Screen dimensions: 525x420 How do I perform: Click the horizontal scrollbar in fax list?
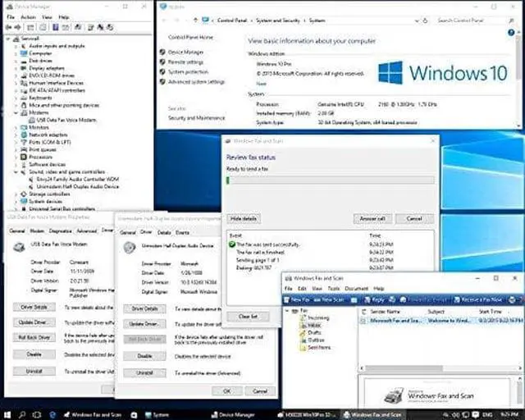[x=441, y=368]
